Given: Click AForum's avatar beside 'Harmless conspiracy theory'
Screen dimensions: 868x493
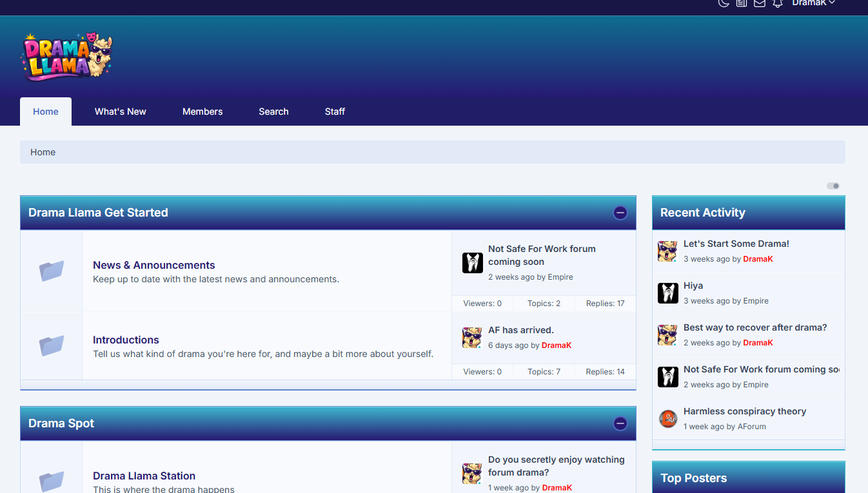Looking at the screenshot, I should point(668,419).
